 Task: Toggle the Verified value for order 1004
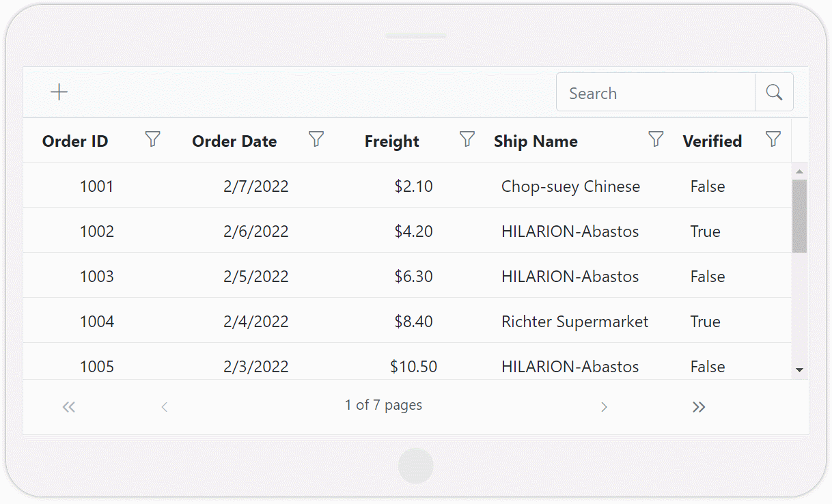705,321
